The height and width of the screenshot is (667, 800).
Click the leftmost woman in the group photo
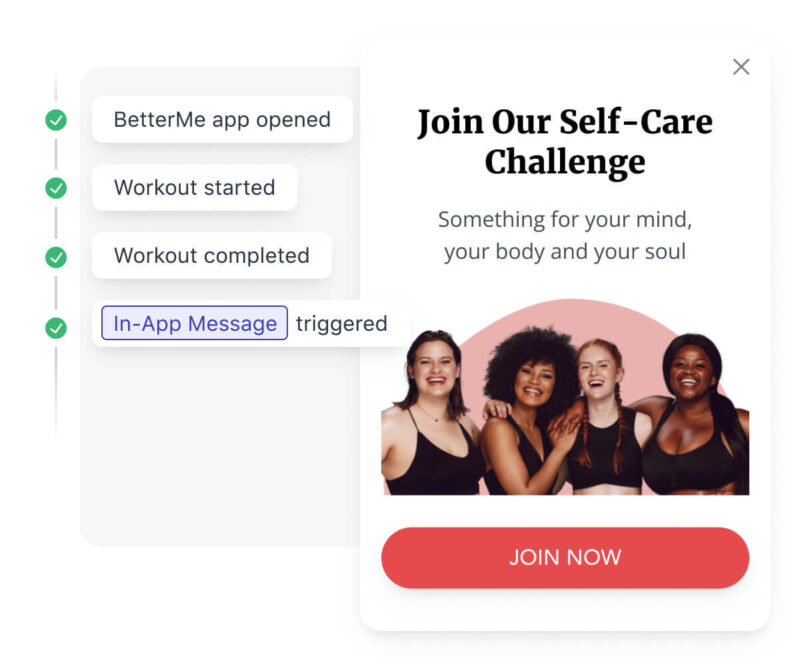[431, 413]
